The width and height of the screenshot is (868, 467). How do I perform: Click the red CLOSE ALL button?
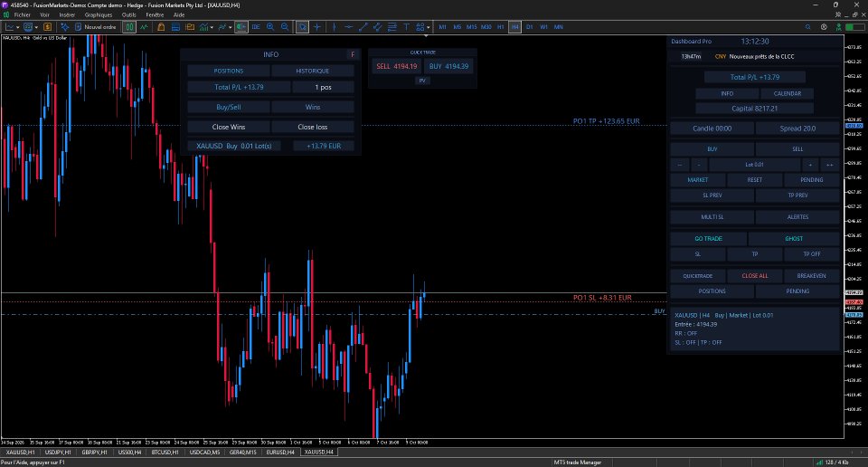pos(755,276)
